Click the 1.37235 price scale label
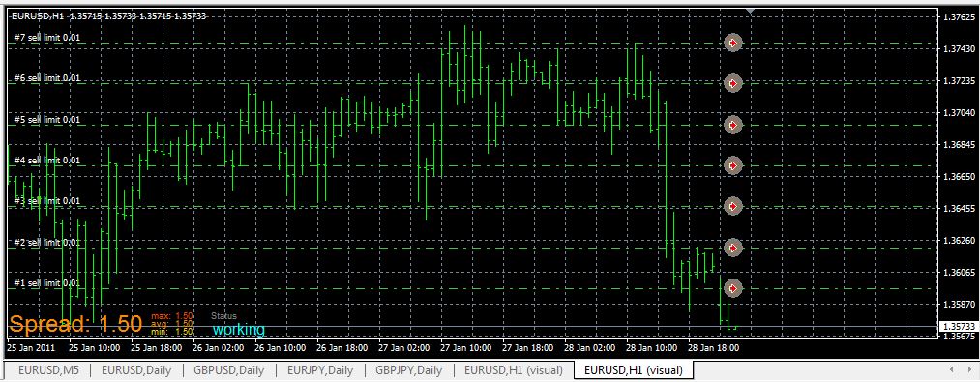Screen dimensions: 980x382 (958, 80)
